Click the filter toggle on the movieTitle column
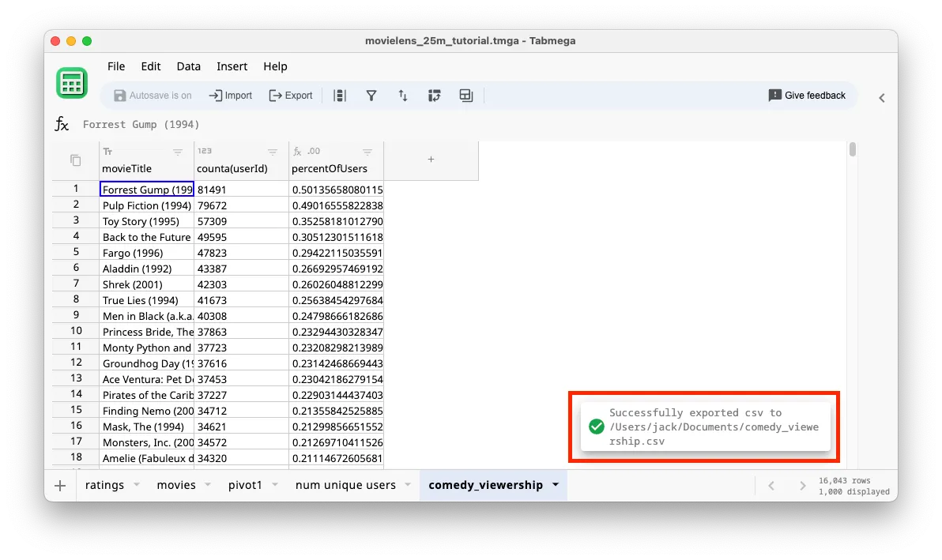The height and width of the screenshot is (560, 942). point(178,152)
